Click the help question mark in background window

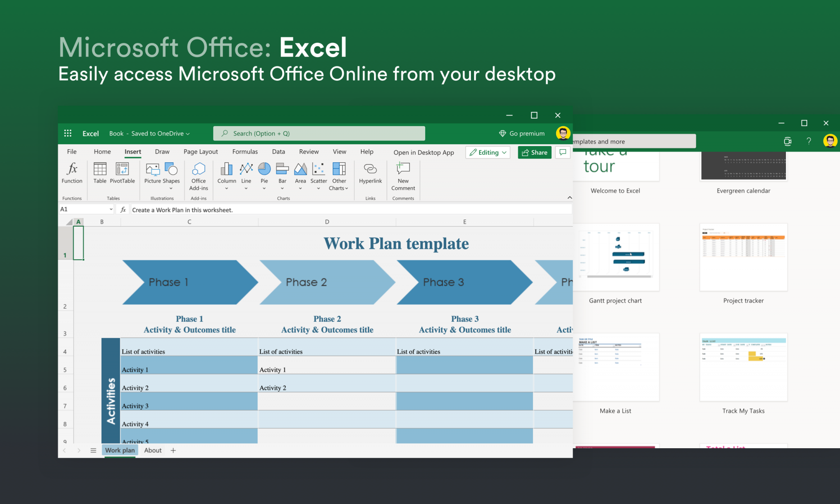[x=809, y=141]
